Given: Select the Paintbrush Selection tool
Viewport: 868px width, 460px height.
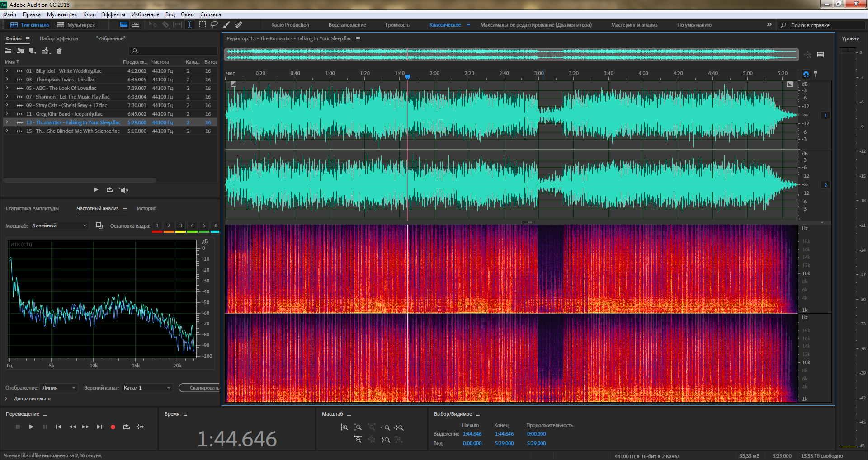Looking at the screenshot, I should pos(226,25).
